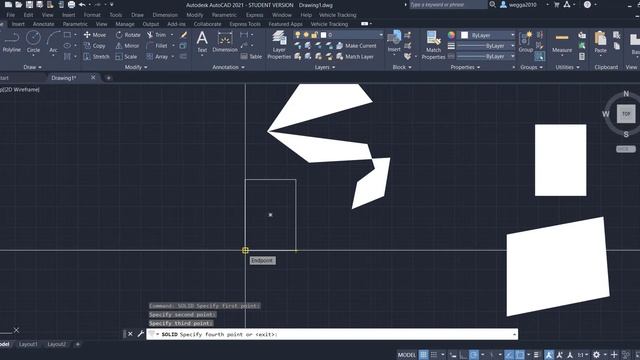The height and width of the screenshot is (360, 640).
Task: Click the ByLayer white color swatch
Action: coord(464,35)
